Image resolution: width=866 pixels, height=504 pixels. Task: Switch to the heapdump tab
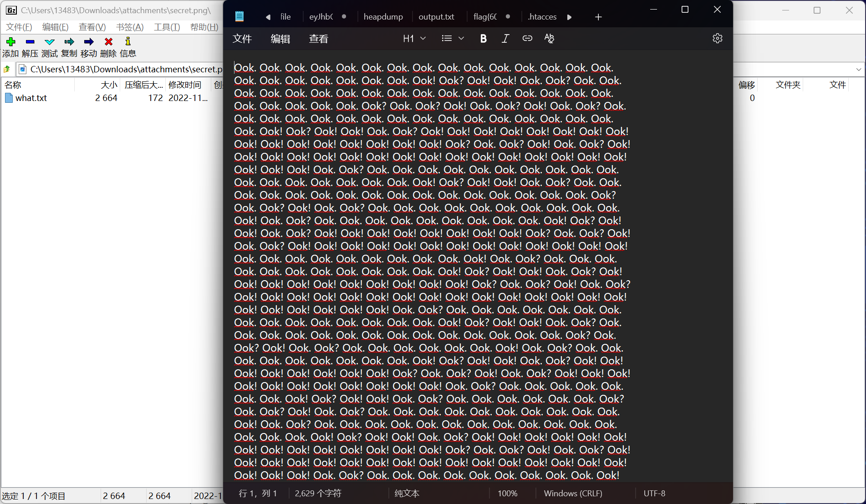click(x=383, y=17)
